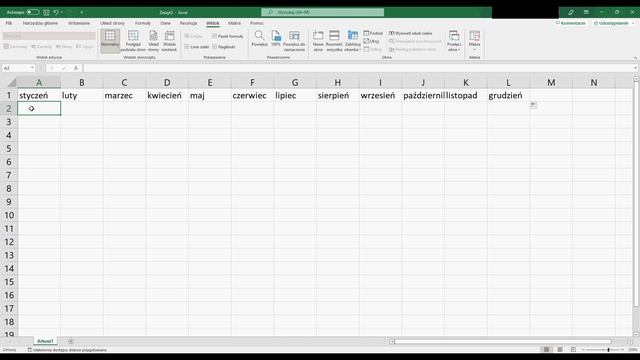Click Podziel window split
The height and width of the screenshot is (360, 640).
[373, 33]
